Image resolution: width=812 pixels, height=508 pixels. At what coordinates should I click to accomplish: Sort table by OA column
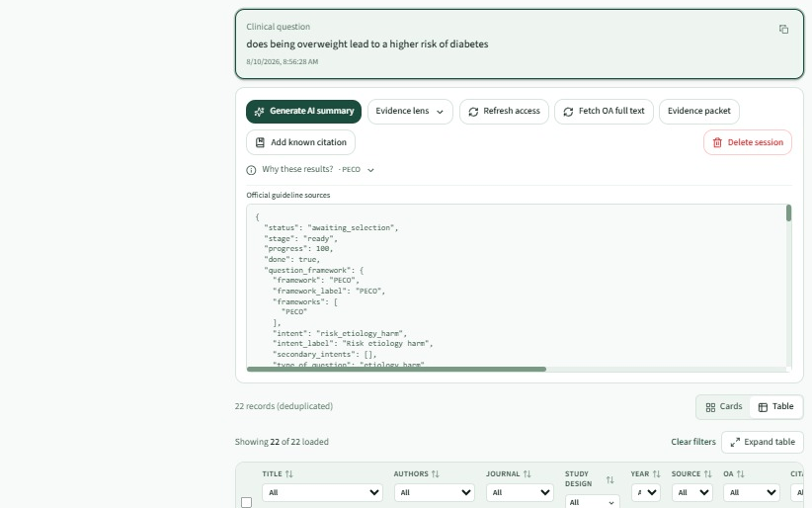coord(740,474)
